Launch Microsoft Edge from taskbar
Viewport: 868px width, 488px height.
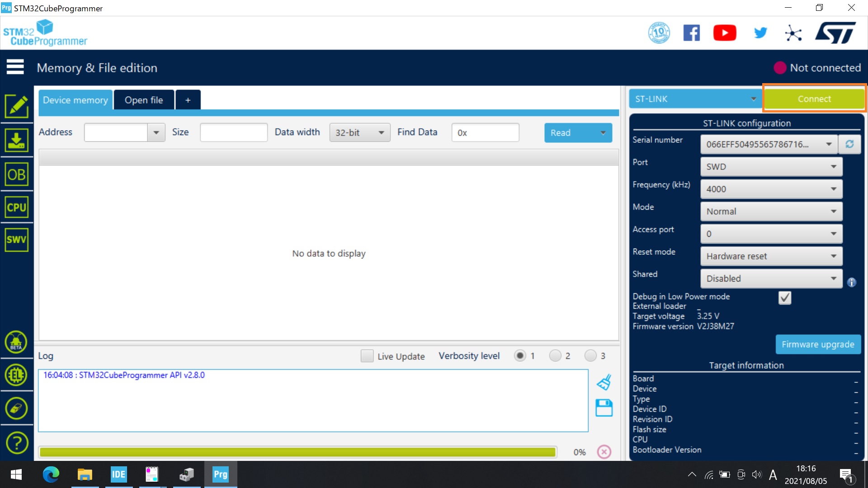[51, 474]
